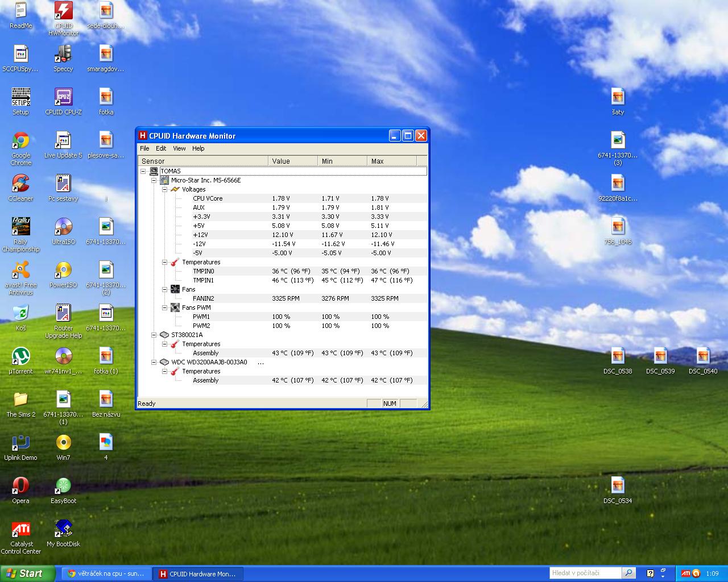Viewport: 728px width, 582px height.
Task: Open the Pc sestavy document icon
Action: coord(63,188)
